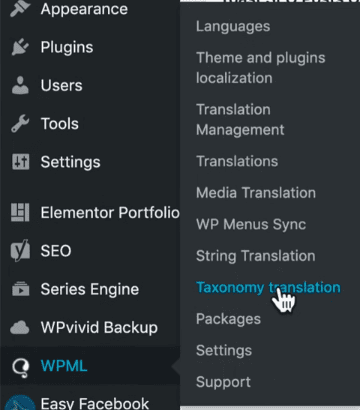The image size is (360, 410).
Task: Click the Appearance paintbrush icon
Action: tap(20, 9)
